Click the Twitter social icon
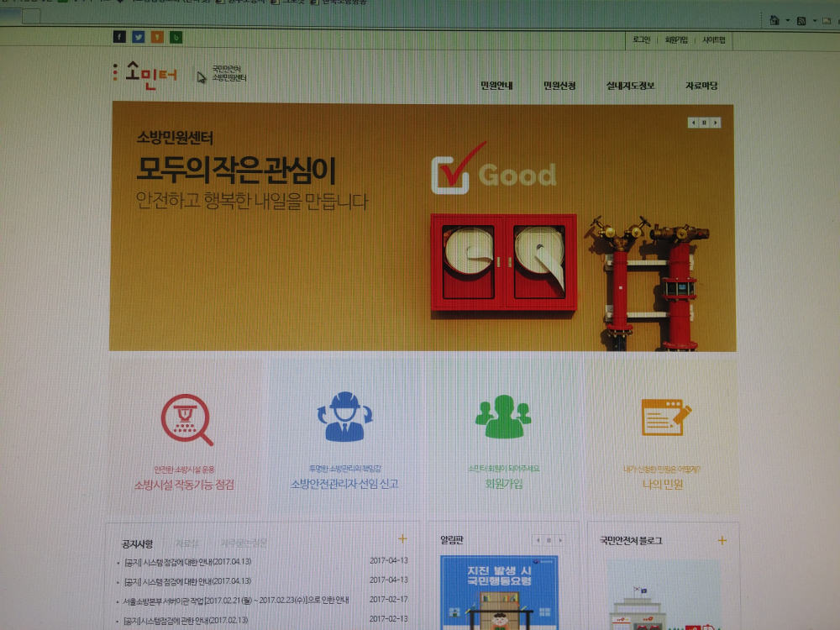Image resolution: width=840 pixels, height=630 pixels. (138, 37)
